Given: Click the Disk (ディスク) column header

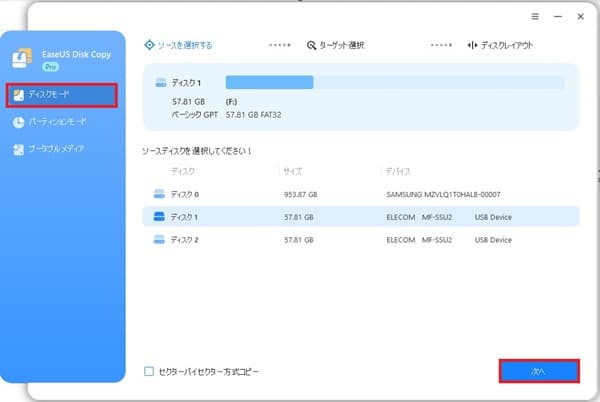Looking at the screenshot, I should coord(183,171).
